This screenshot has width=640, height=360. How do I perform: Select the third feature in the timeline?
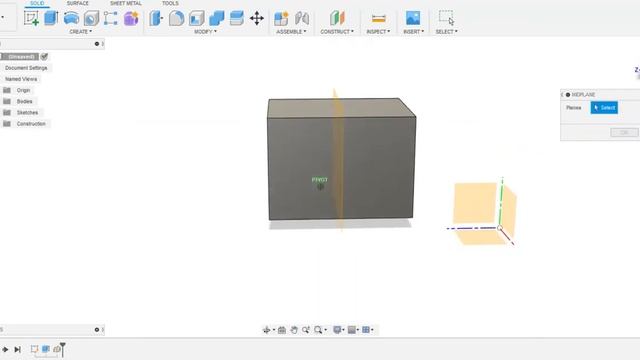pos(57,349)
